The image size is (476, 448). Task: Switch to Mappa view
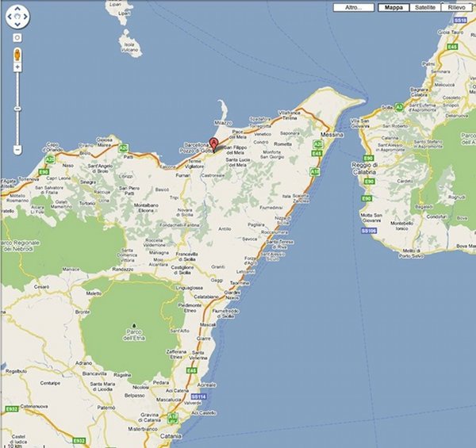(393, 8)
